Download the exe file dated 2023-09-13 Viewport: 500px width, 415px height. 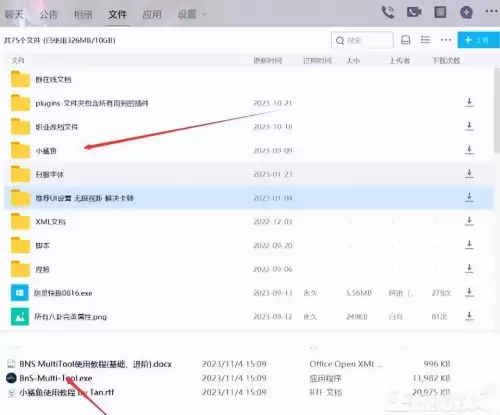(469, 292)
